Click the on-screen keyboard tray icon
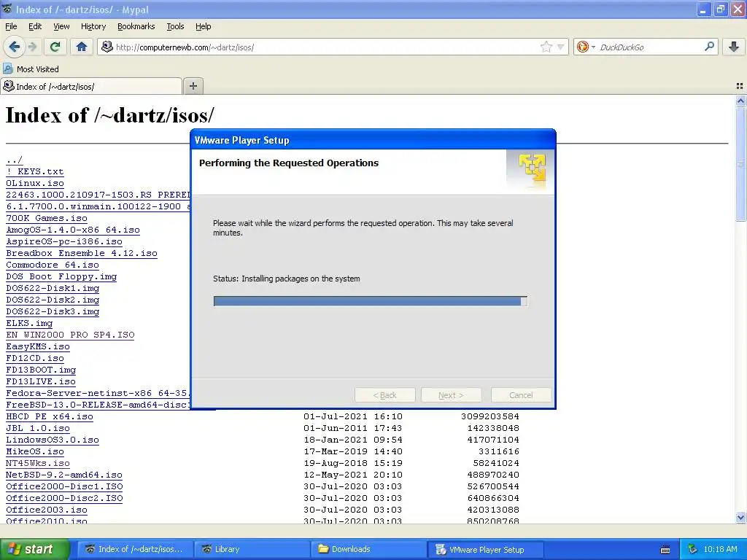The height and width of the screenshot is (560, 747). point(665,550)
